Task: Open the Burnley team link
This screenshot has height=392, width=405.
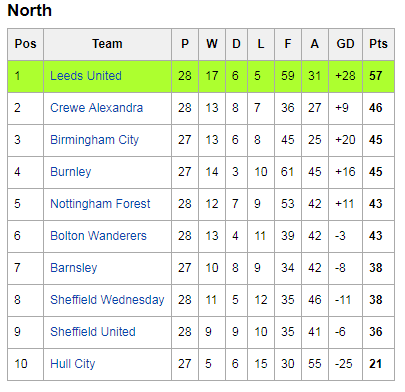Action: 71,172
